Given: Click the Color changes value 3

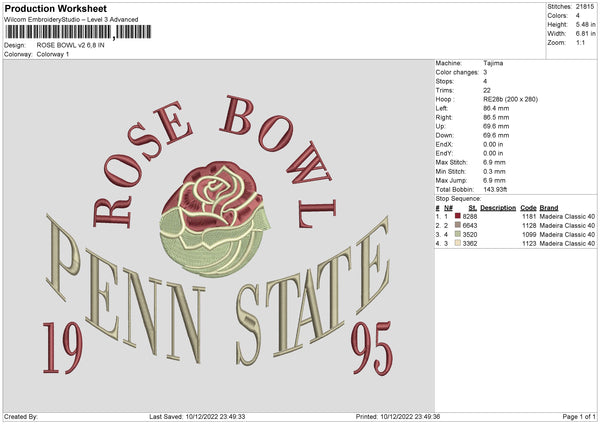Looking at the screenshot, I should point(485,72).
